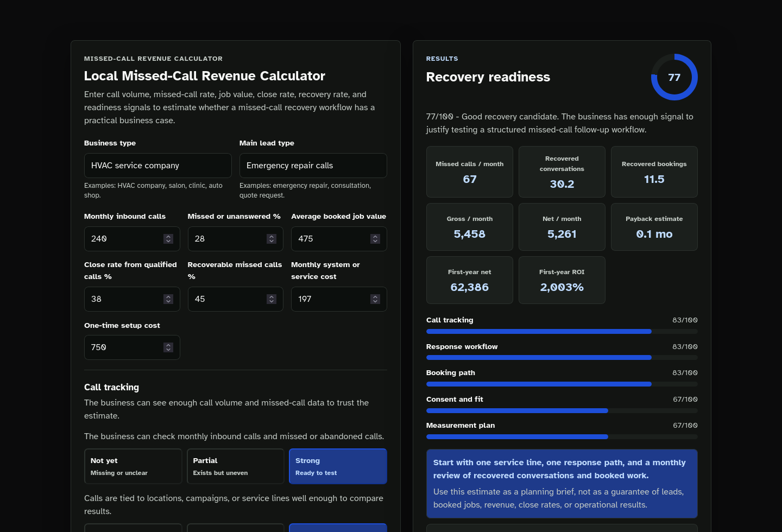Click the 'Net / month' 5,261 card
This screenshot has height=532, width=782.
click(562, 227)
